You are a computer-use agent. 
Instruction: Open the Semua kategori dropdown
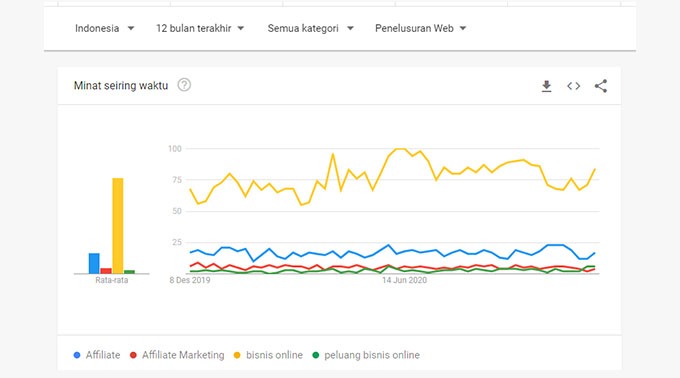click(311, 28)
